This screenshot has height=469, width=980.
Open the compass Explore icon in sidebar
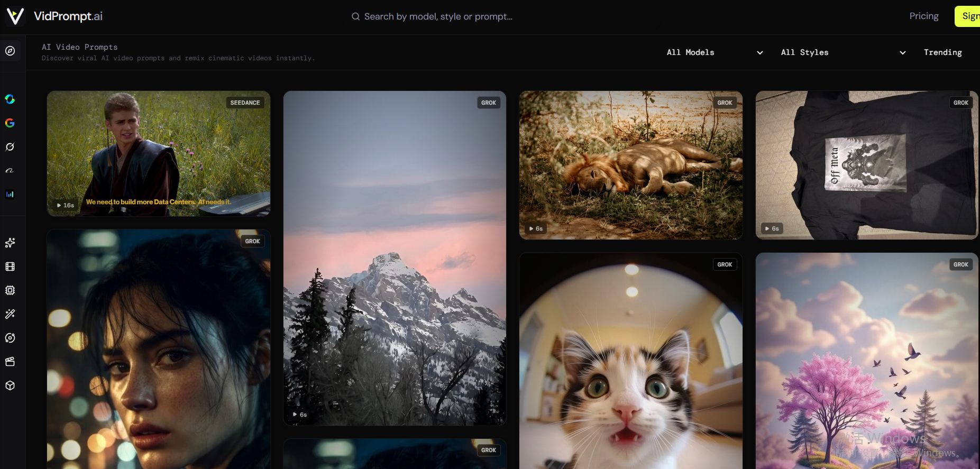pos(10,51)
